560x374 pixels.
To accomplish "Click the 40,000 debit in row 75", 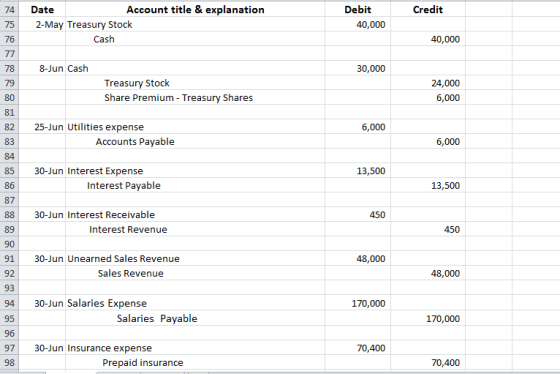I will click(x=358, y=24).
